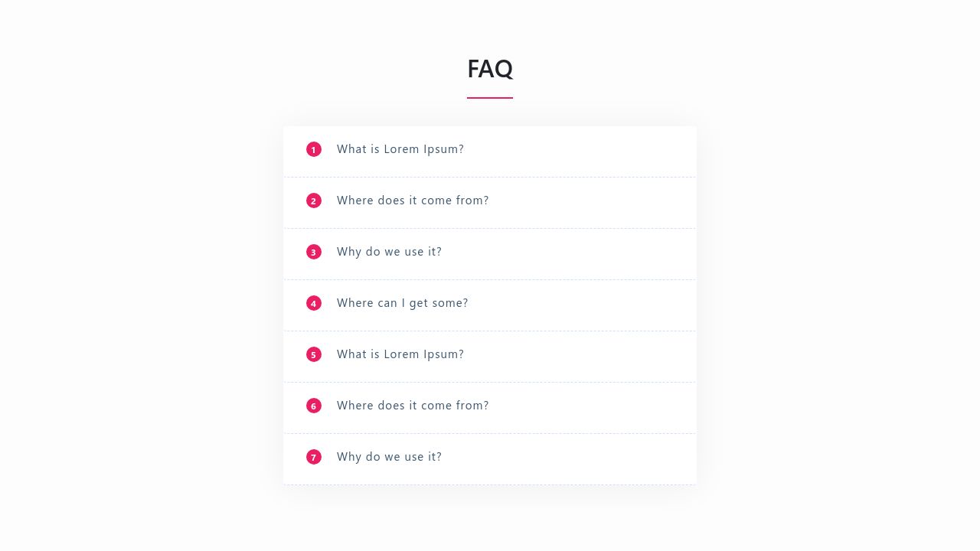Click the FAQ heading title

pyautogui.click(x=490, y=69)
